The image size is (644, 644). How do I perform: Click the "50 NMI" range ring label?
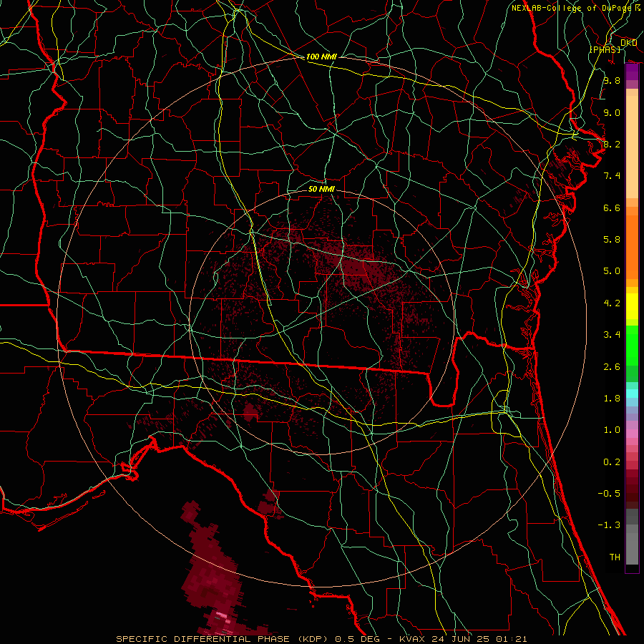coord(321,189)
